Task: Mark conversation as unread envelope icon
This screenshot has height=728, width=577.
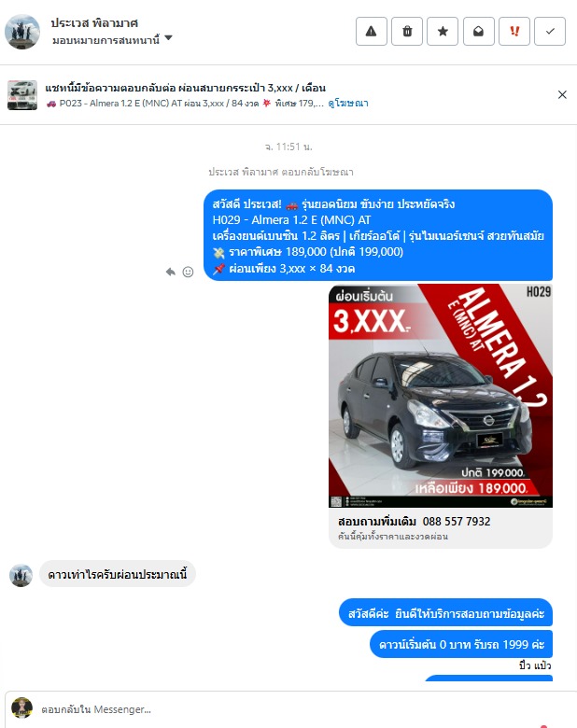Action: pos(479,31)
